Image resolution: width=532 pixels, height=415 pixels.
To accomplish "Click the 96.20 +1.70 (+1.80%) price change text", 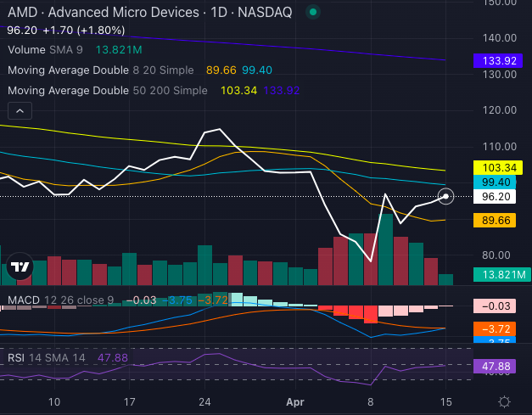I will [x=66, y=31].
